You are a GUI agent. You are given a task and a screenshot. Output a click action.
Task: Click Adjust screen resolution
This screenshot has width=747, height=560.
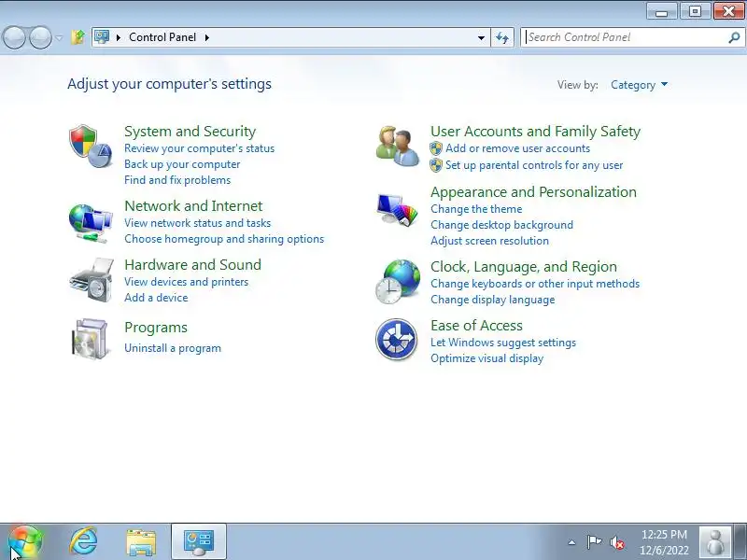click(x=489, y=241)
